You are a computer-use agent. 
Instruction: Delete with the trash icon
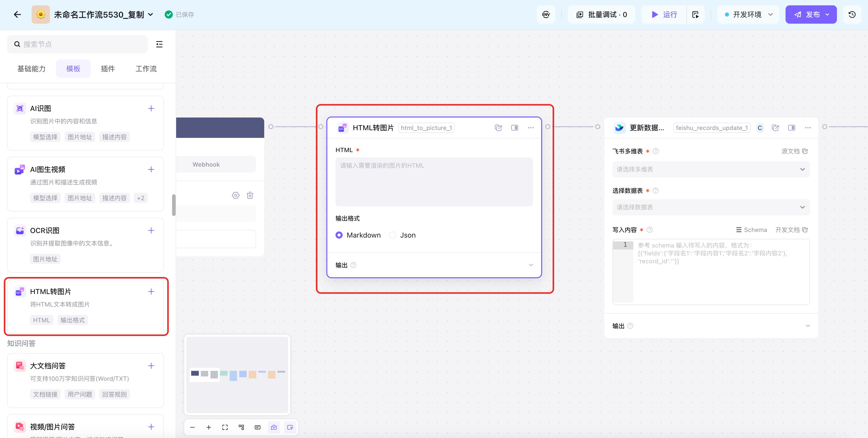250,195
